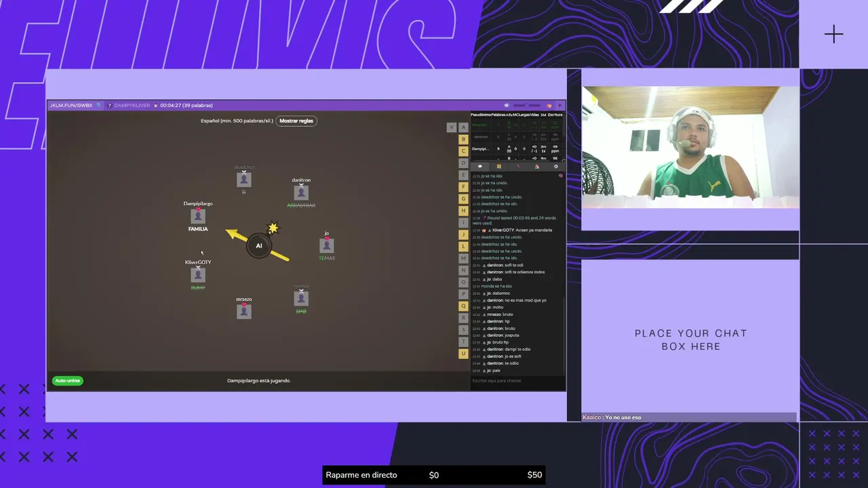Collapse the sidebar with the arrow icon
Image resolution: width=868 pixels, height=488 pixels.
click(x=559, y=105)
